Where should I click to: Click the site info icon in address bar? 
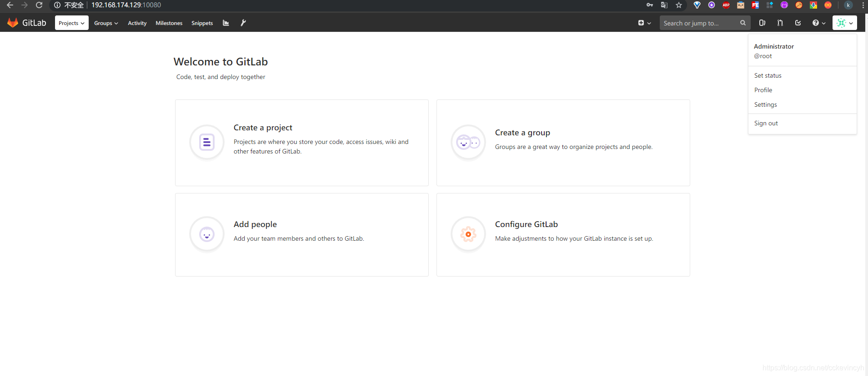(x=57, y=5)
